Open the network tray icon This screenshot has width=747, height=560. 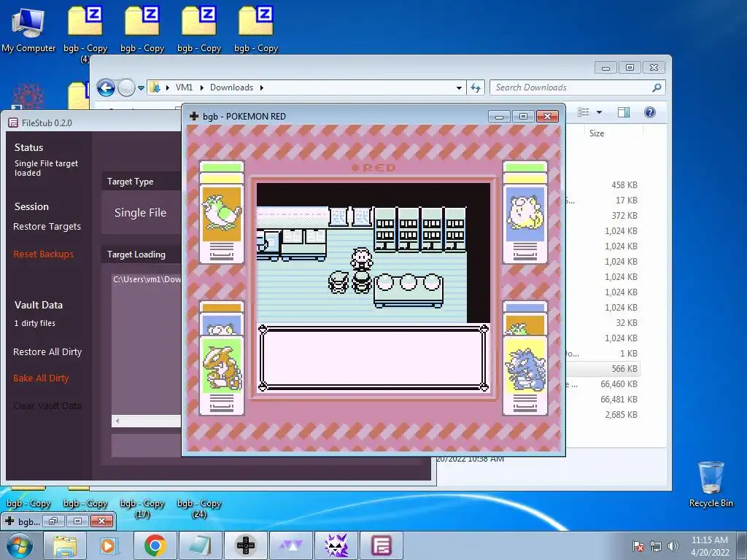(656, 546)
